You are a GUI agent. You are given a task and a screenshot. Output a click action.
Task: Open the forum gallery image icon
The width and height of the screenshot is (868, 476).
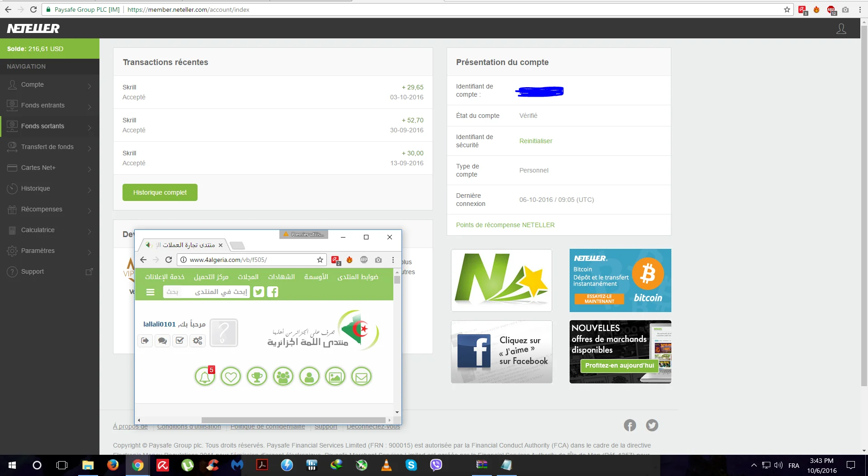click(x=335, y=377)
